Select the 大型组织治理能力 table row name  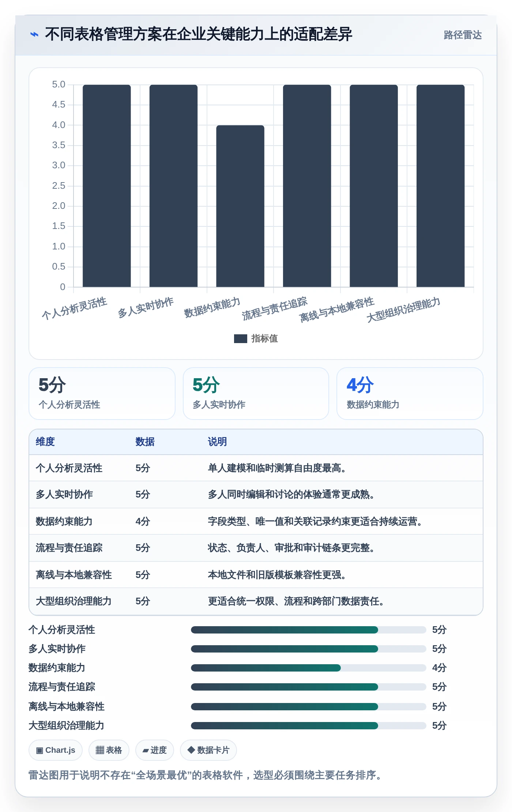(x=74, y=601)
